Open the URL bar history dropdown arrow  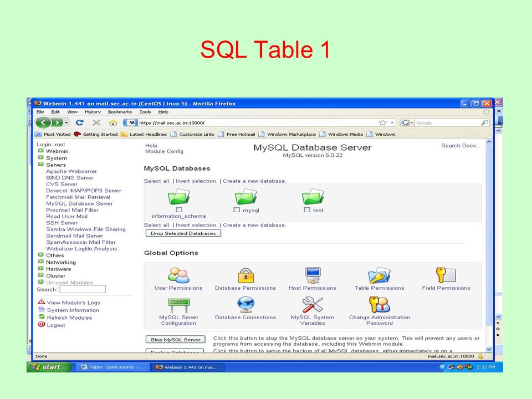[x=392, y=122]
